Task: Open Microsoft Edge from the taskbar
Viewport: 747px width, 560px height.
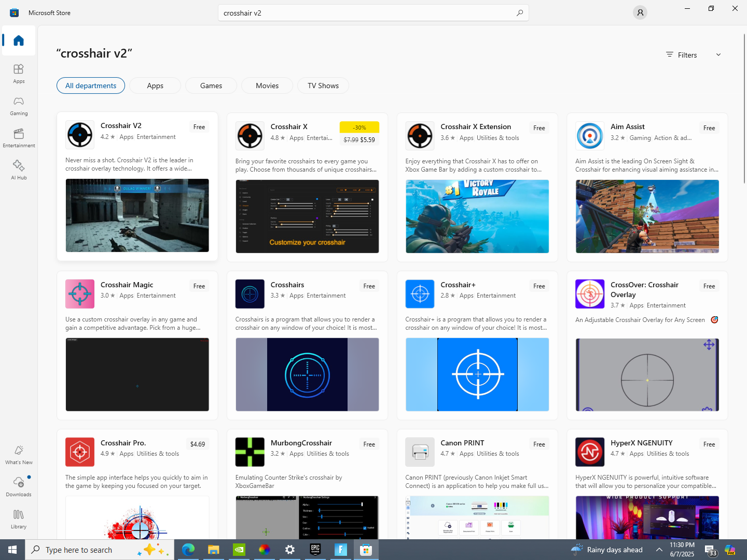Action: [188, 550]
